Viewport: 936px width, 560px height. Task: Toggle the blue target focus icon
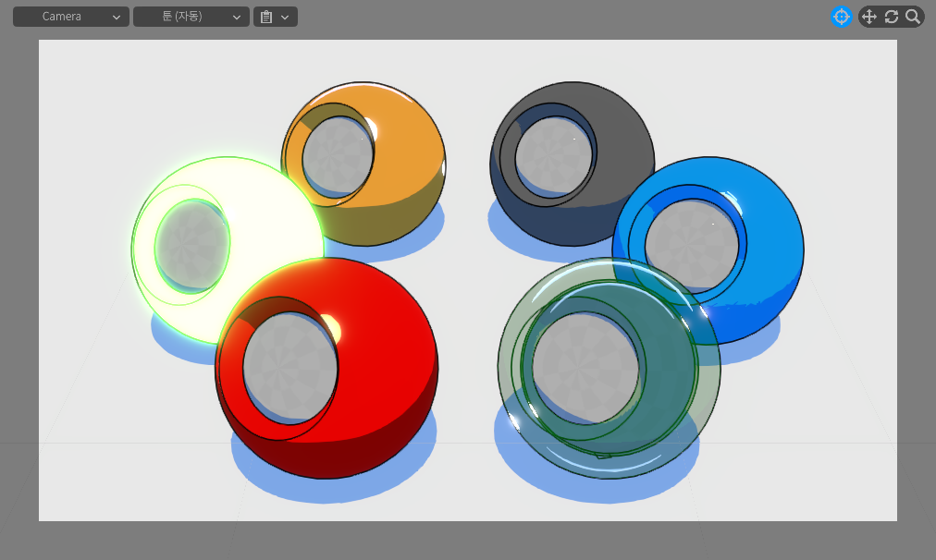pos(841,17)
